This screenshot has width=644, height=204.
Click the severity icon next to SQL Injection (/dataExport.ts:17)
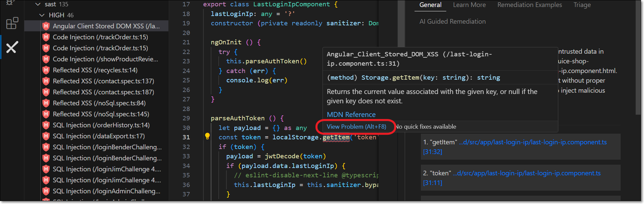tap(46, 136)
